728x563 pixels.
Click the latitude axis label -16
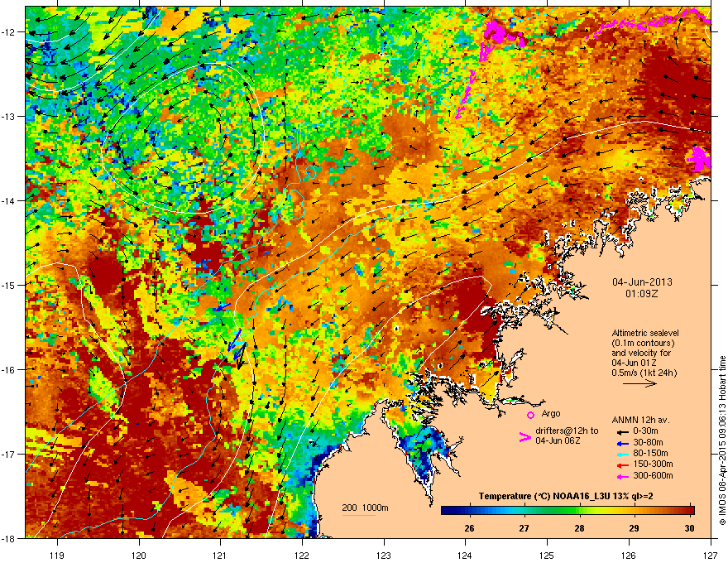point(9,370)
